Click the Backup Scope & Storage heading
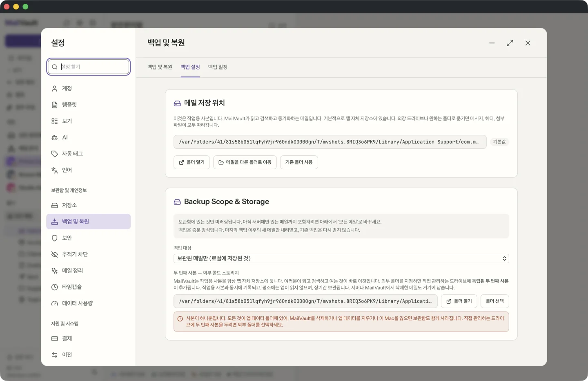This screenshot has width=588, height=381. [x=227, y=202]
